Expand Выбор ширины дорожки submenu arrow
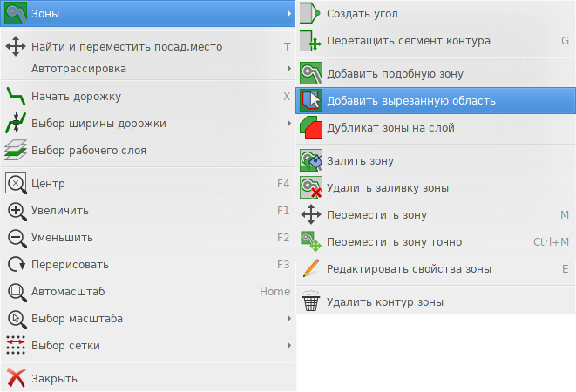 [x=289, y=123]
